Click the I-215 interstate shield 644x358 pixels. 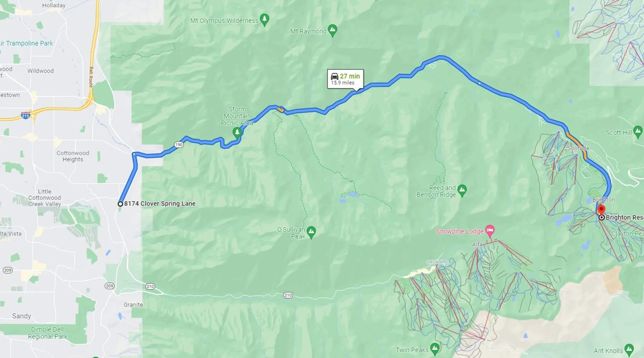click(x=25, y=115)
